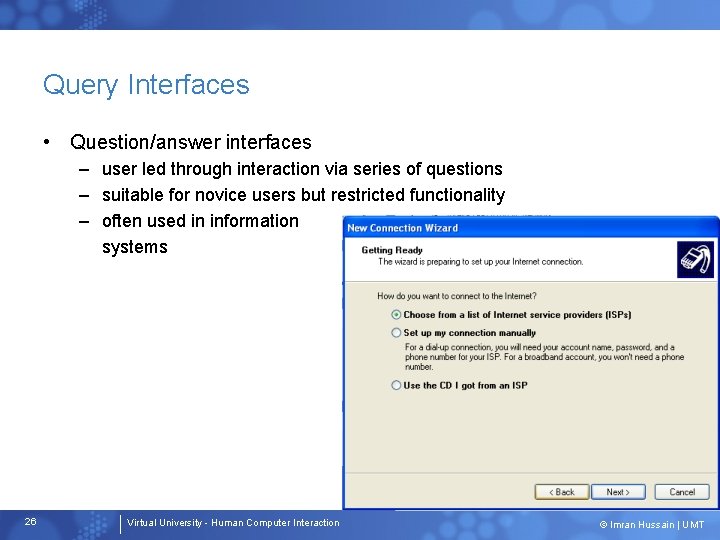Click the 'Question/answer interfaces' bullet

pyautogui.click(x=191, y=142)
